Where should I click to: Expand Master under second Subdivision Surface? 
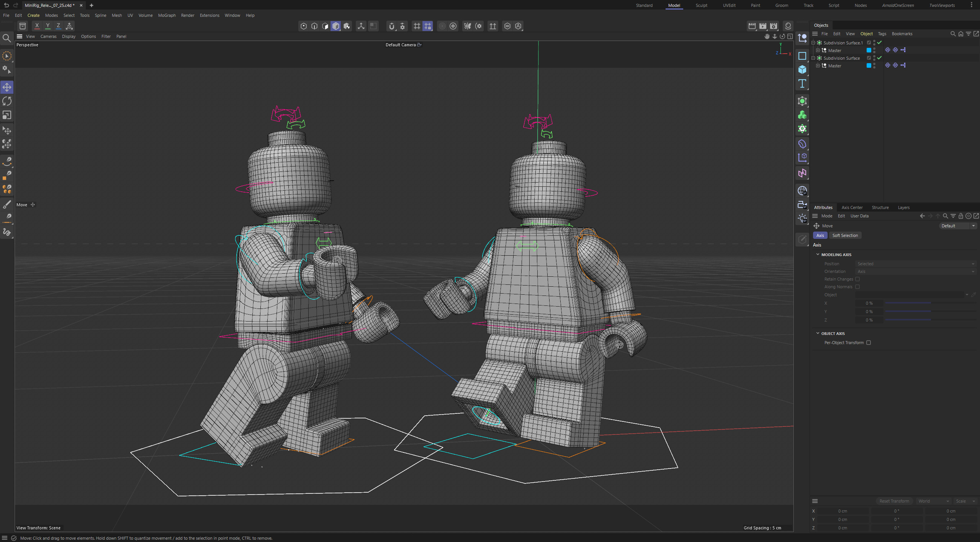pyautogui.click(x=818, y=66)
